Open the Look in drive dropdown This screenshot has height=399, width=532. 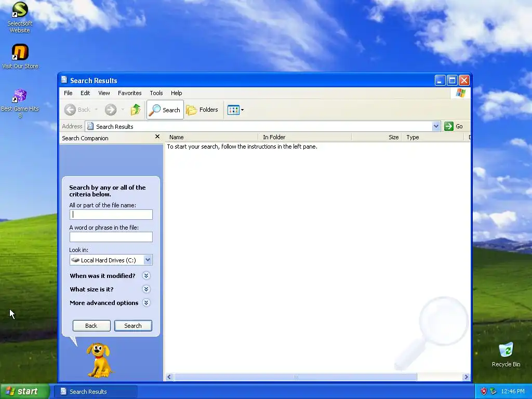(x=148, y=260)
